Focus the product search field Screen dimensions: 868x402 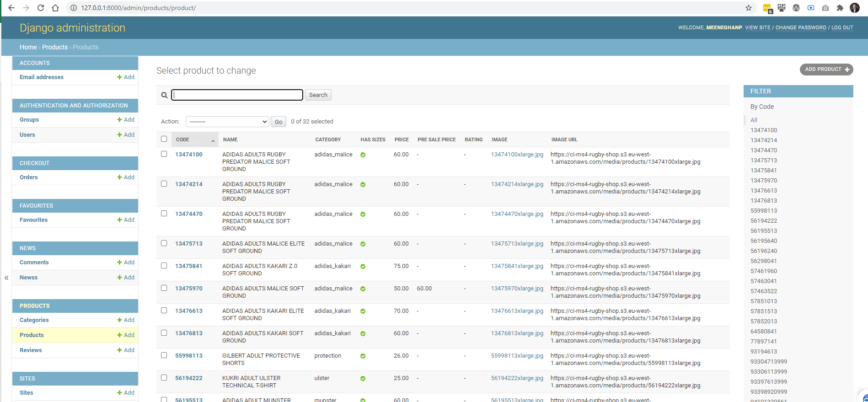click(x=237, y=95)
